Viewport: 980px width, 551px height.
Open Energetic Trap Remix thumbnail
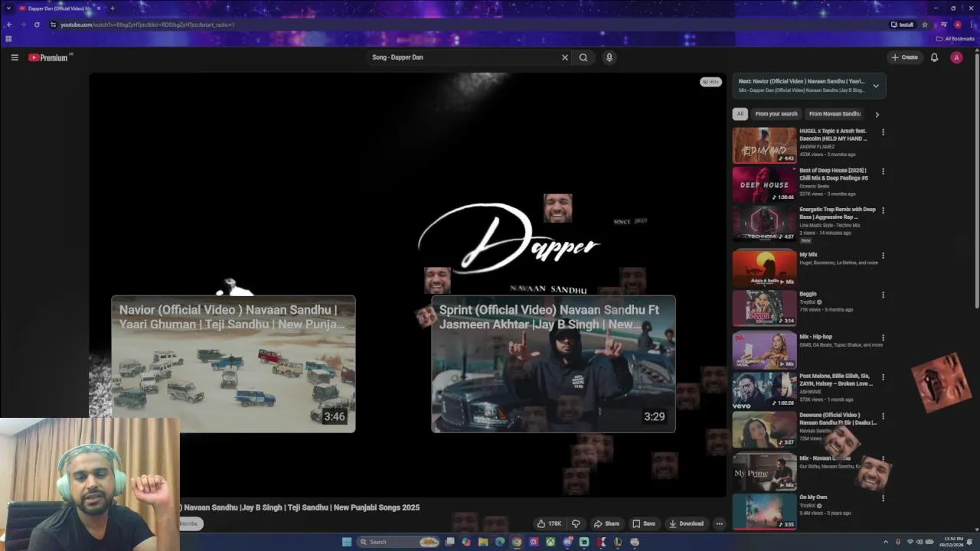(x=764, y=223)
